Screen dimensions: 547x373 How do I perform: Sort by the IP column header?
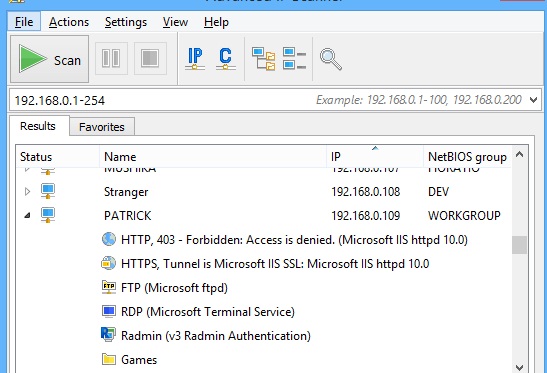click(x=375, y=157)
